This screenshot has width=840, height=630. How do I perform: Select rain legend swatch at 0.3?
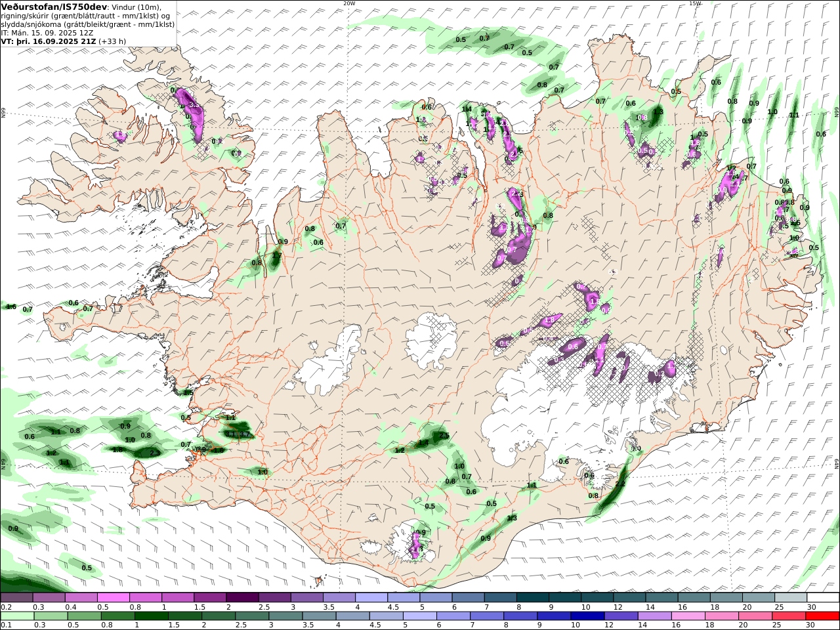click(51, 616)
